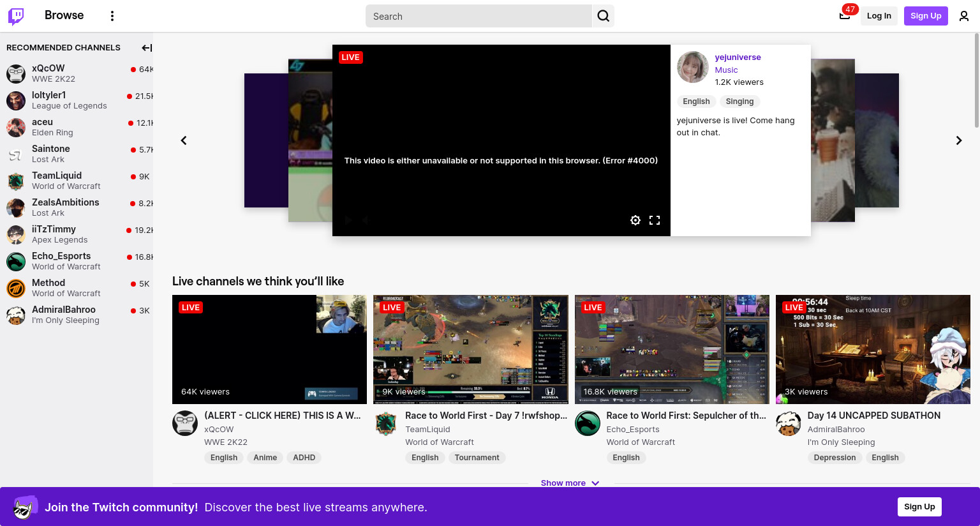The width and height of the screenshot is (980, 526).
Task: Open the Browse tab
Action: tap(64, 15)
